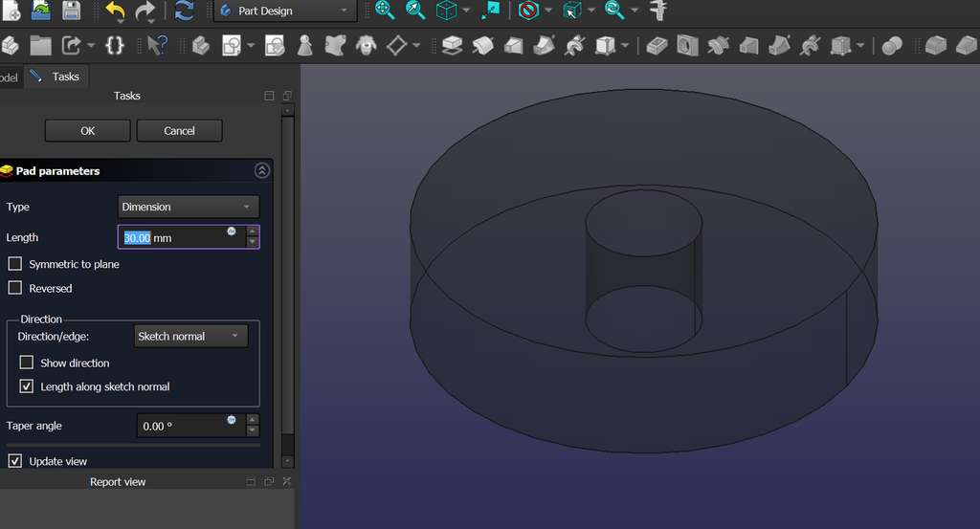Open the Direction/edge dropdown showing Sketch normal
This screenshot has width=980, height=529.
pyautogui.click(x=190, y=336)
